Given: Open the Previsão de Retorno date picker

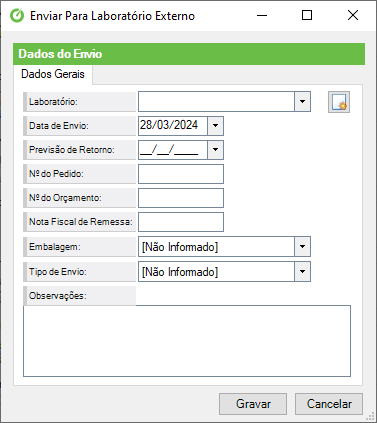Looking at the screenshot, I should 215,150.
